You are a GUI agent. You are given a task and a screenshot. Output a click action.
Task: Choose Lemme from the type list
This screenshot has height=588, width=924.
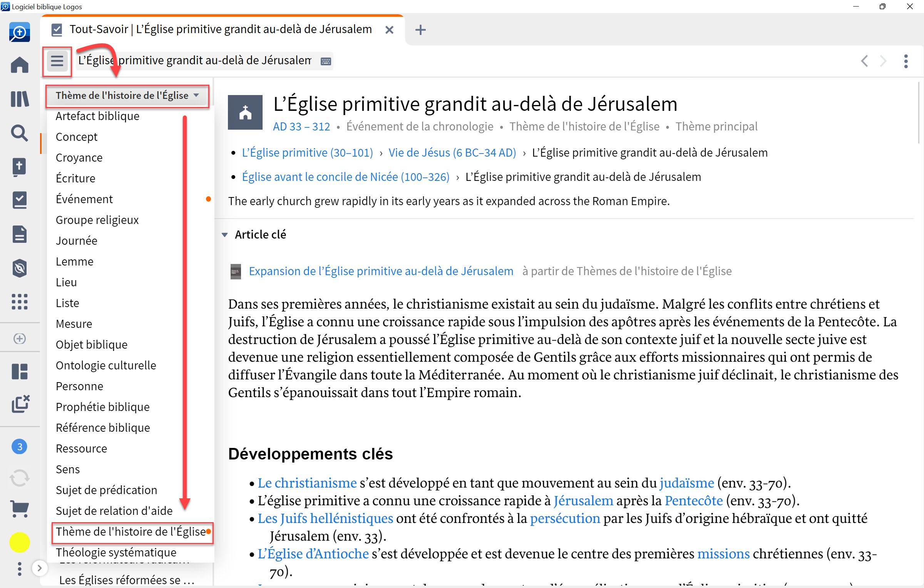(x=75, y=261)
